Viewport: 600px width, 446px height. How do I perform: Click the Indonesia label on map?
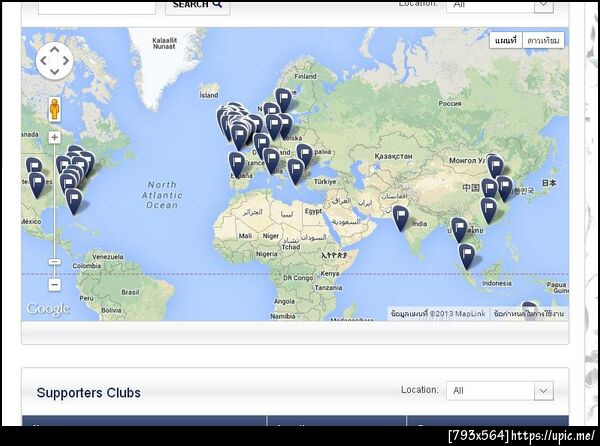497,283
